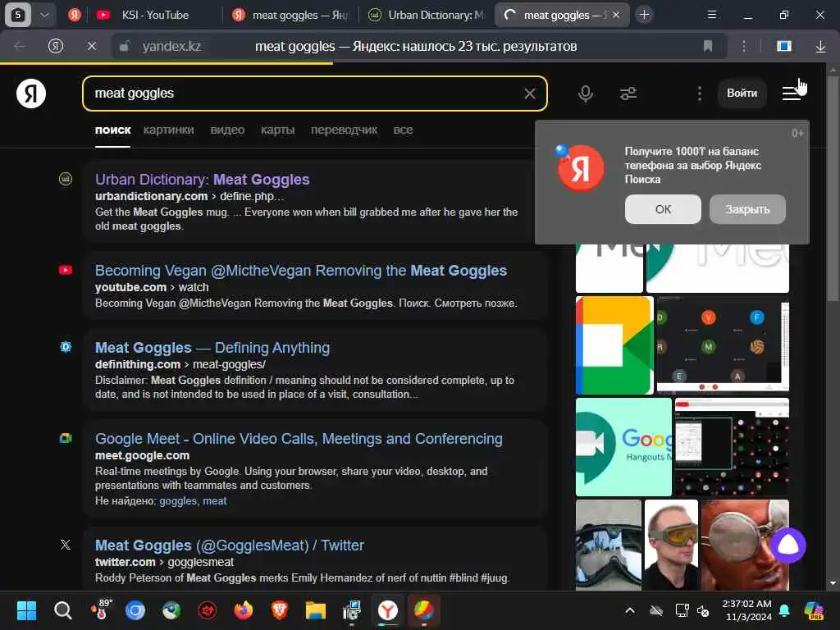Open the three-dot options beside Войти
The image size is (840, 630).
click(699, 94)
